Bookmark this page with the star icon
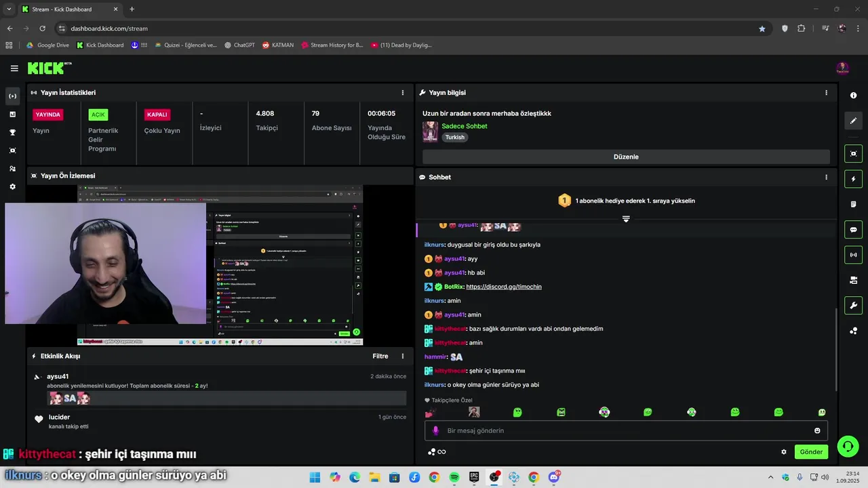 click(x=762, y=28)
